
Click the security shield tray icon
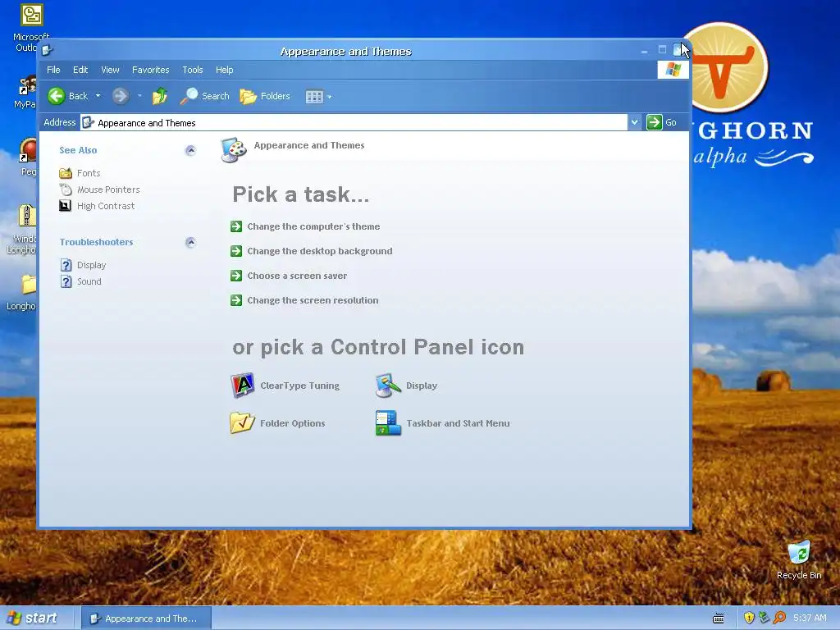[749, 618]
